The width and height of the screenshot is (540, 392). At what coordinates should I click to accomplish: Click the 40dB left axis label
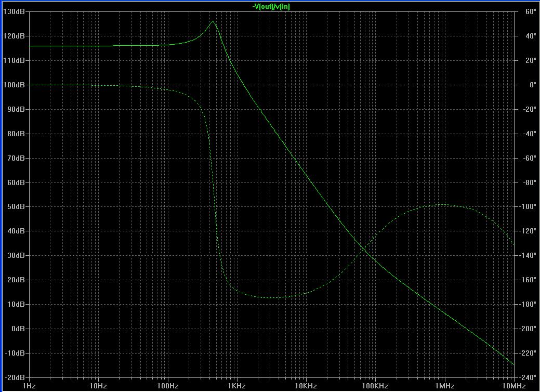tap(16, 231)
